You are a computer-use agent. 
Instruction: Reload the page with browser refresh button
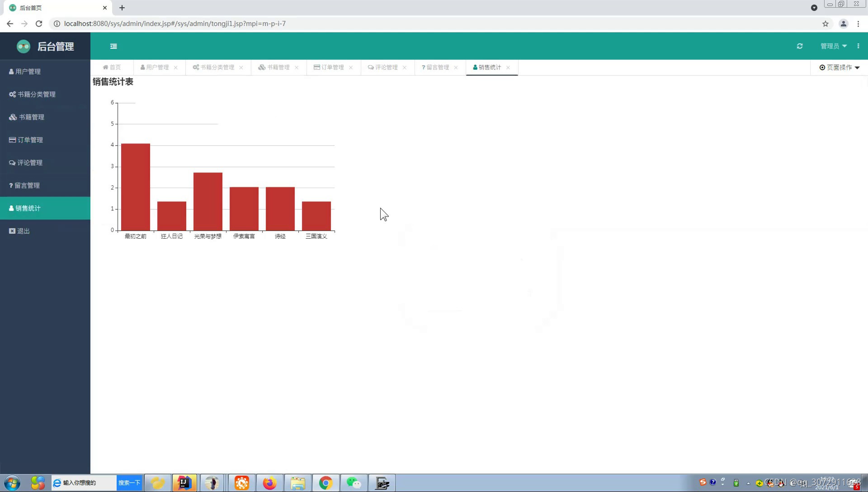[x=39, y=24]
